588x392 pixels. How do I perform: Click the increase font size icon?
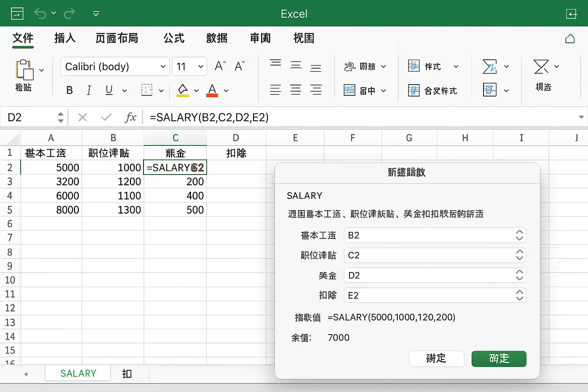click(220, 66)
